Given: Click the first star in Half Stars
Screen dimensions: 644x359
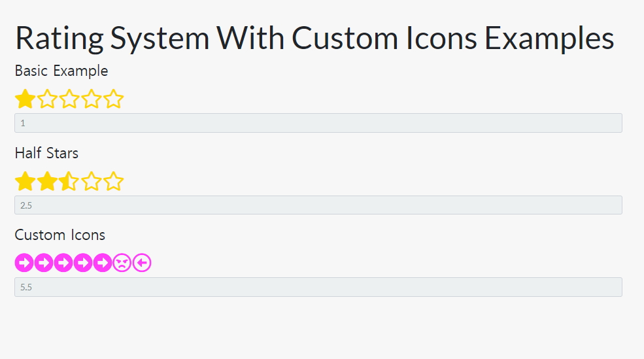Looking at the screenshot, I should click(25, 181).
